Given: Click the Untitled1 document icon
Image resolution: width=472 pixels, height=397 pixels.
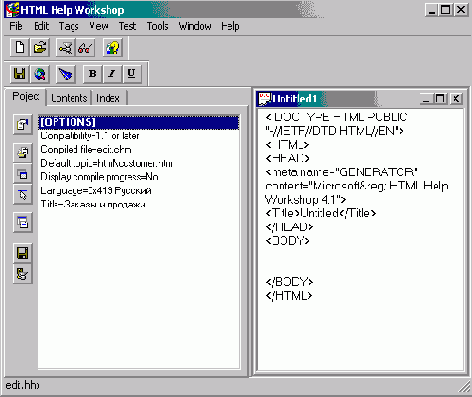Looking at the screenshot, I should (x=264, y=99).
